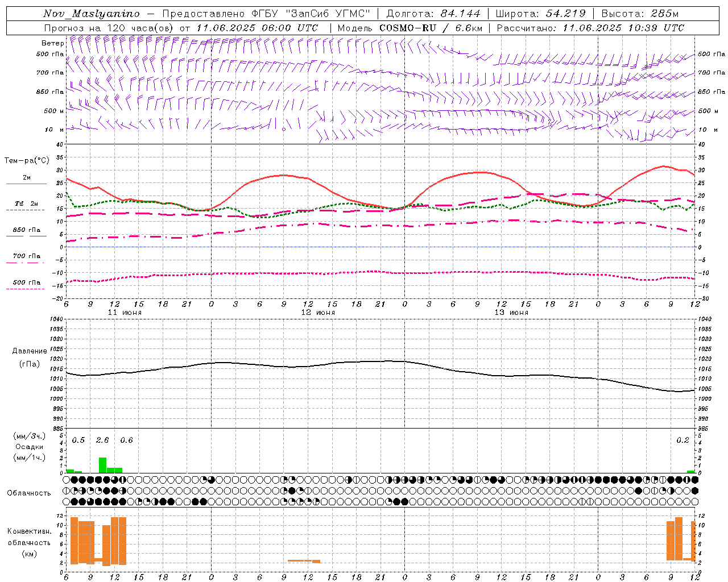Click the 'Облачность' cloud cover label

coord(29,493)
